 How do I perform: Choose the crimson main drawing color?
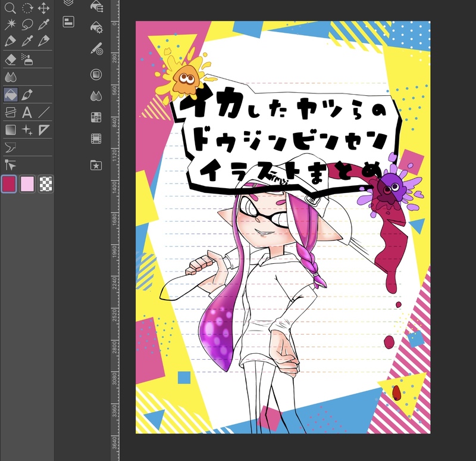pos(9,184)
